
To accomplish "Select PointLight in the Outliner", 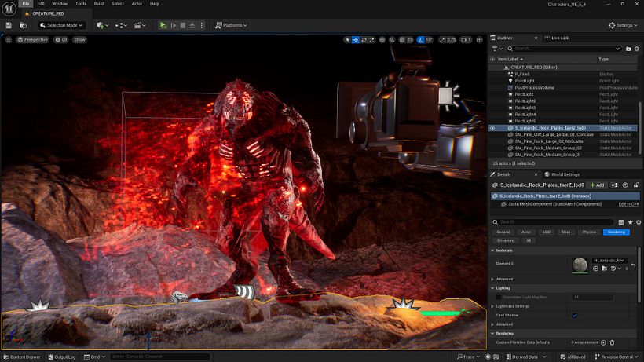I will tap(525, 81).
